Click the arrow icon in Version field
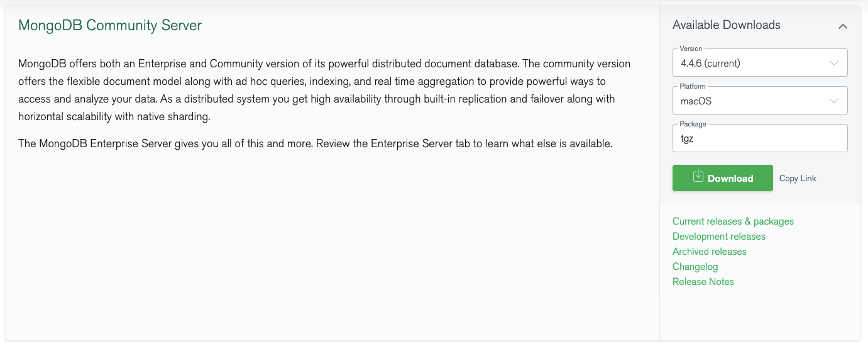This screenshot has height=346, width=868. (834, 63)
